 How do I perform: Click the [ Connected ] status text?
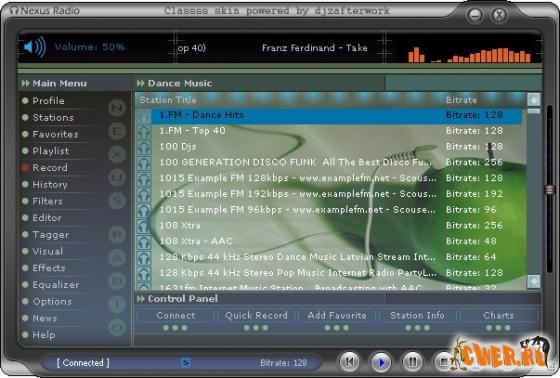point(83,363)
